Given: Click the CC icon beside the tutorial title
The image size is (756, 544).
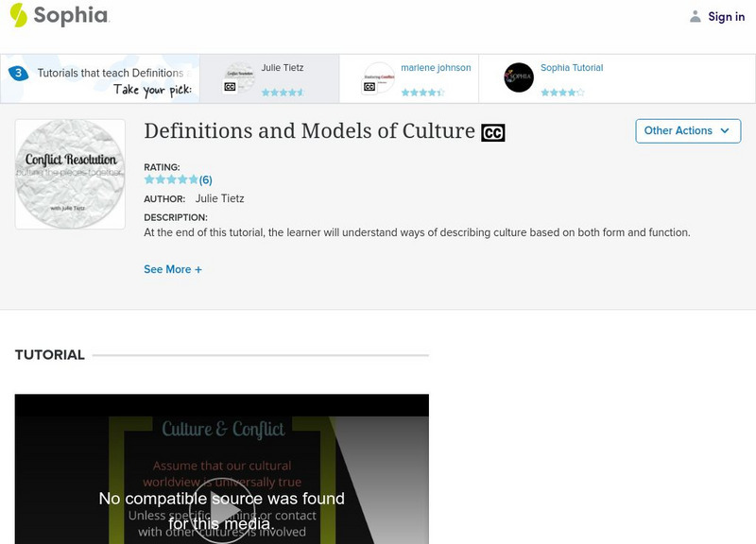Looking at the screenshot, I should pyautogui.click(x=494, y=131).
